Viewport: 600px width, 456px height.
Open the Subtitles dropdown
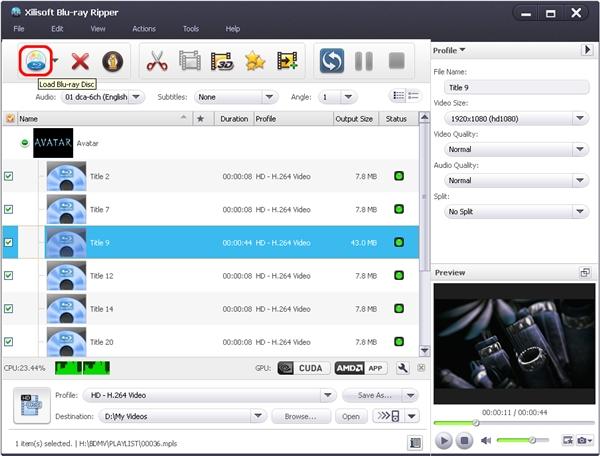coord(236,97)
